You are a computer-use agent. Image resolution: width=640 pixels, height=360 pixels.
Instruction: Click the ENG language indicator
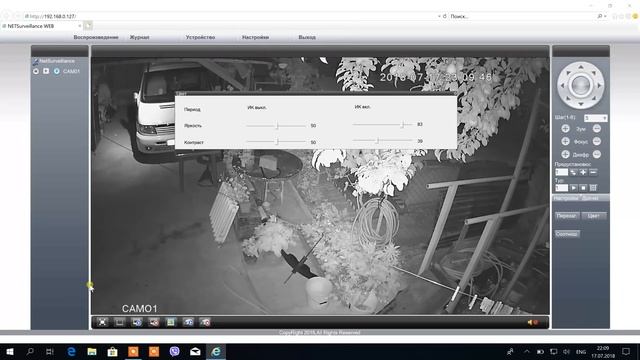point(581,352)
